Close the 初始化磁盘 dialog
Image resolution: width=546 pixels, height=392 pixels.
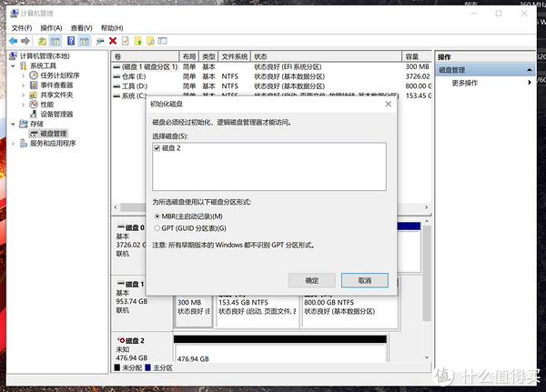pyautogui.click(x=389, y=104)
